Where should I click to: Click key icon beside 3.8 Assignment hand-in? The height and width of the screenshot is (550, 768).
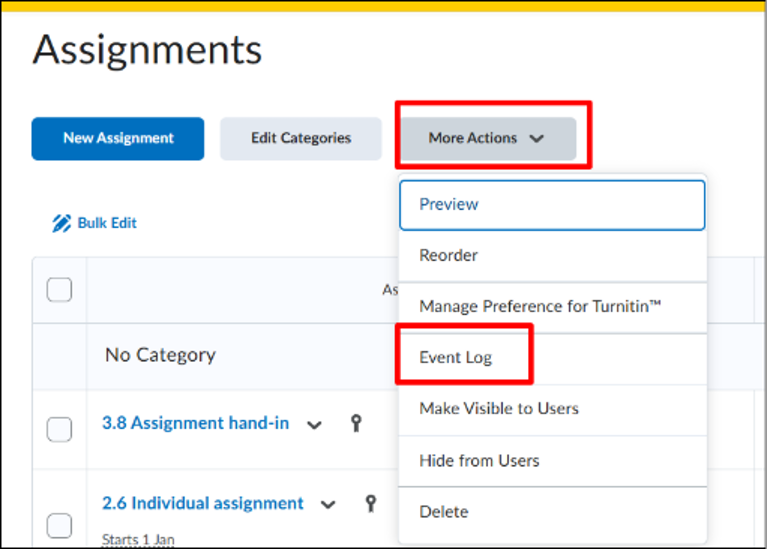pos(356,423)
